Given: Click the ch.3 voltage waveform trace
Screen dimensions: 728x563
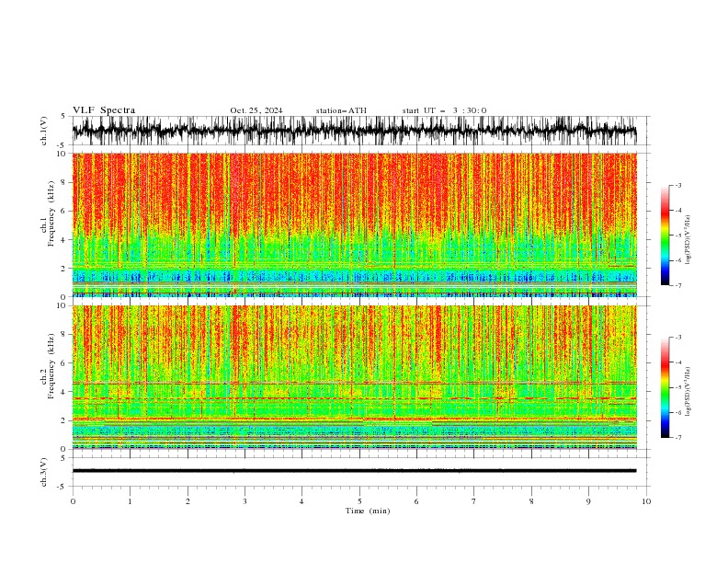Looking at the screenshot, I should 355,471.
